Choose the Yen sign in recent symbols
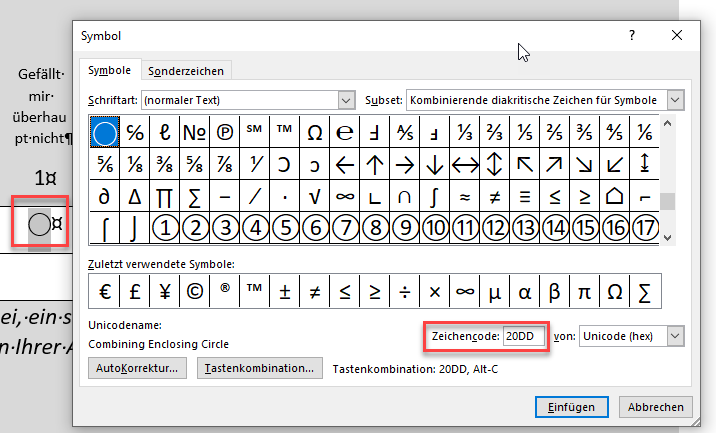The image size is (716, 433). [165, 291]
